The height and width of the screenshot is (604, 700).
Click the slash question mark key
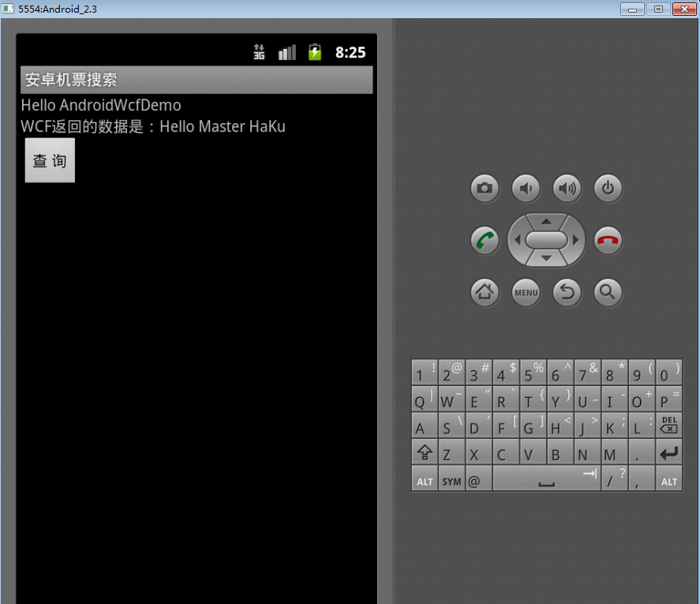[x=614, y=478]
